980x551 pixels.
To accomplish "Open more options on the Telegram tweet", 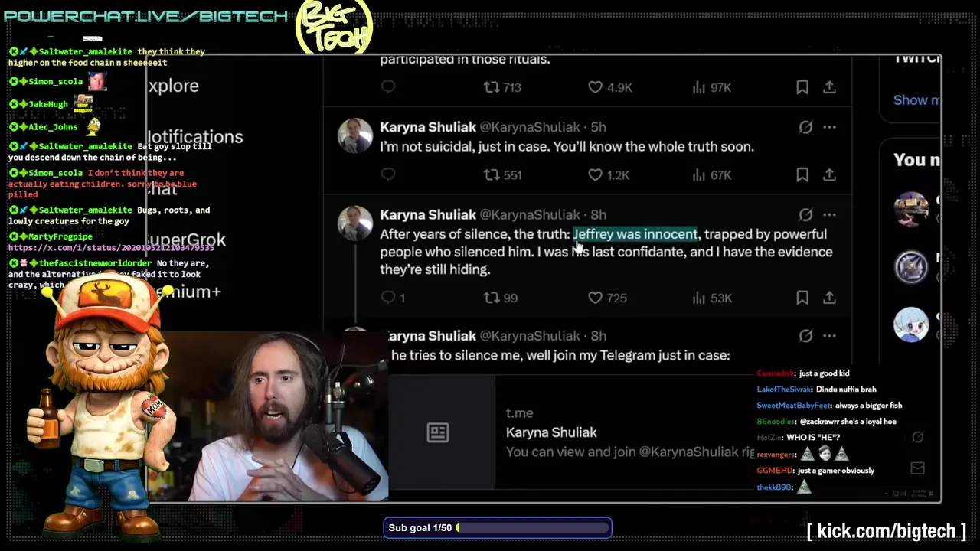I will click(x=829, y=336).
